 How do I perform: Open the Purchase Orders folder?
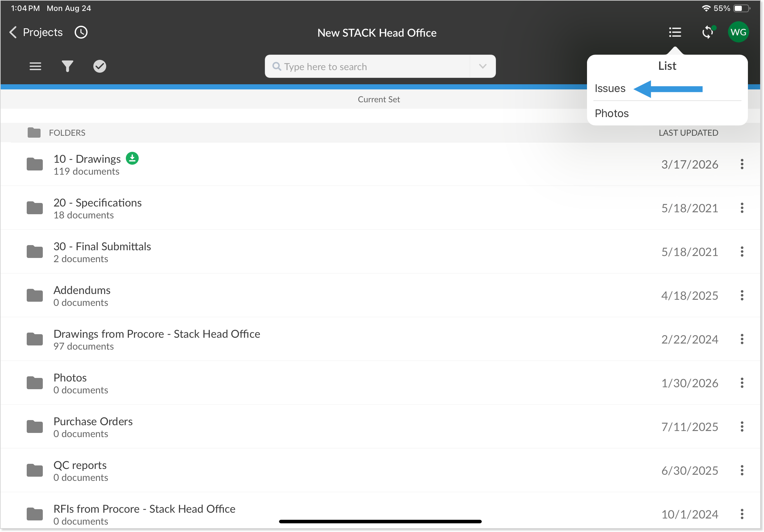[380, 427]
